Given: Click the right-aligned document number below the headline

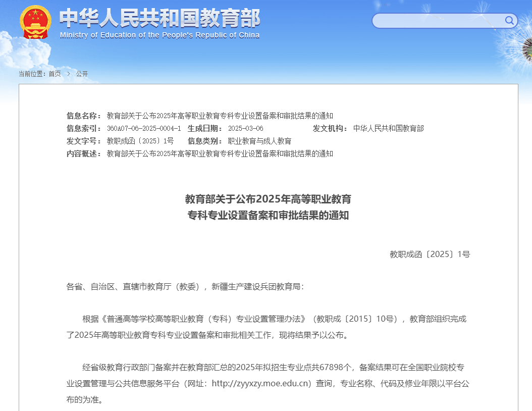Looking at the screenshot, I should (x=430, y=254).
